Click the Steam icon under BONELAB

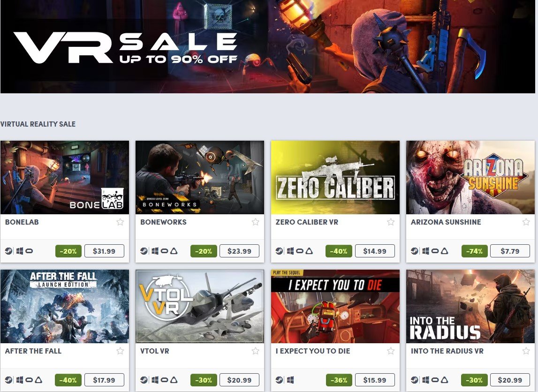tap(8, 251)
